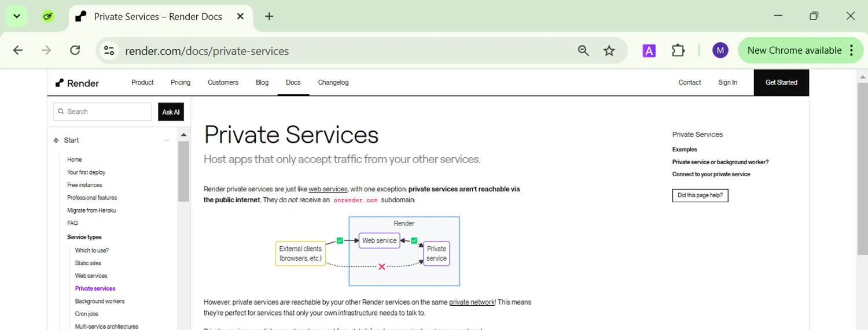Open the Home docs page

point(74,160)
